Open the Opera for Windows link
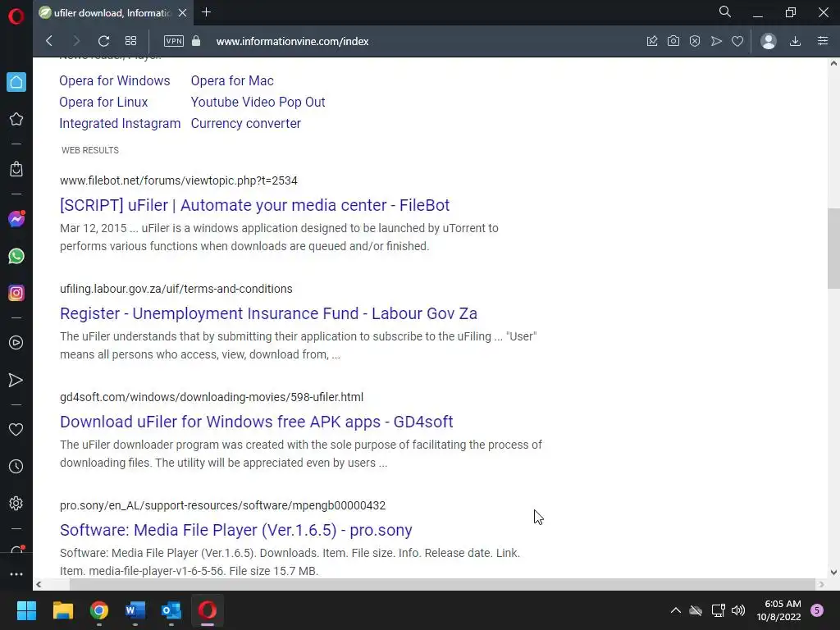 pos(115,81)
